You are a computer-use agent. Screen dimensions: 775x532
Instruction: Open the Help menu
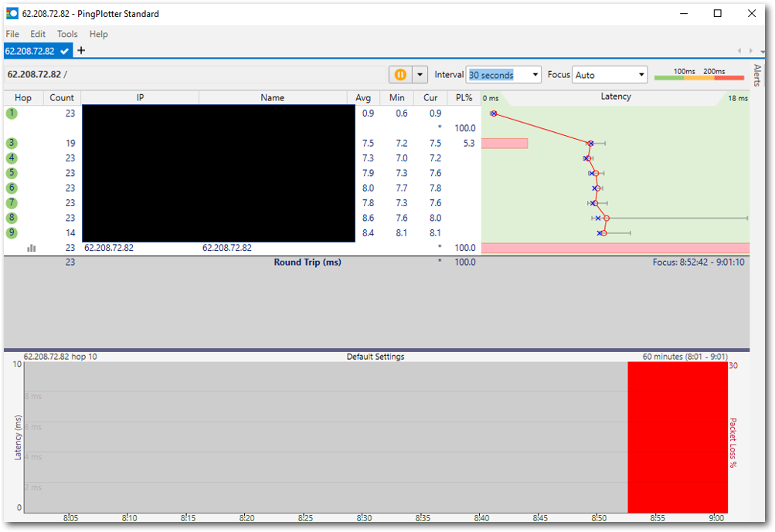[98, 34]
